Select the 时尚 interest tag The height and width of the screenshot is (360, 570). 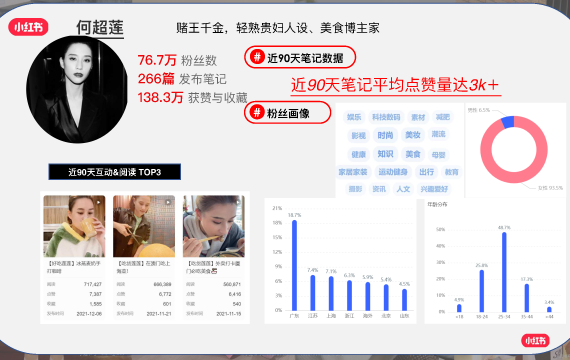coord(385,135)
